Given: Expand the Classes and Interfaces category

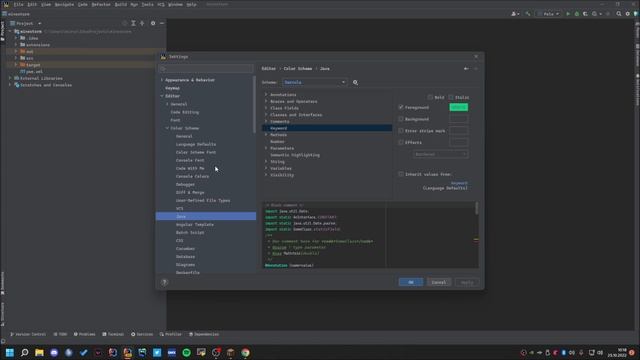Looking at the screenshot, I should point(266,115).
